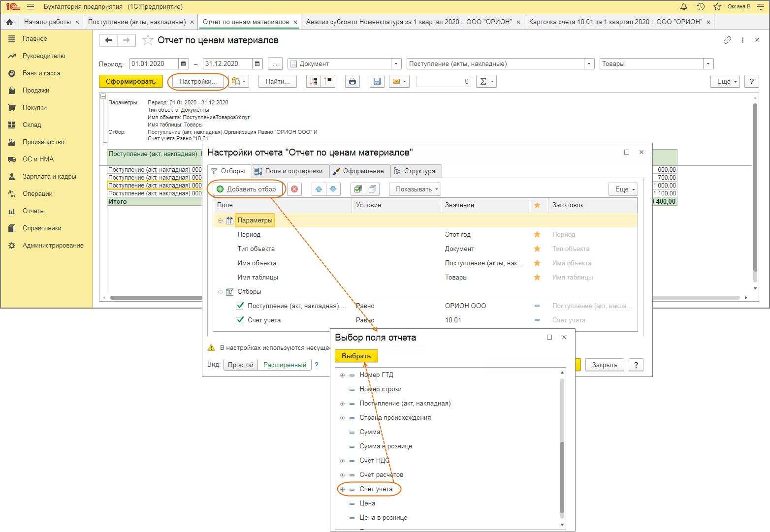Print the report with the printer icon

click(x=353, y=82)
